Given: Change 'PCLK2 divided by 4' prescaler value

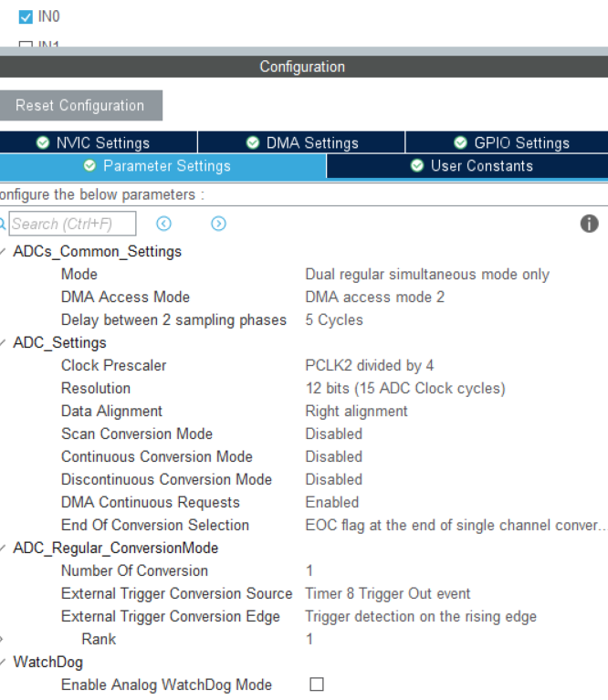Looking at the screenshot, I should [369, 366].
